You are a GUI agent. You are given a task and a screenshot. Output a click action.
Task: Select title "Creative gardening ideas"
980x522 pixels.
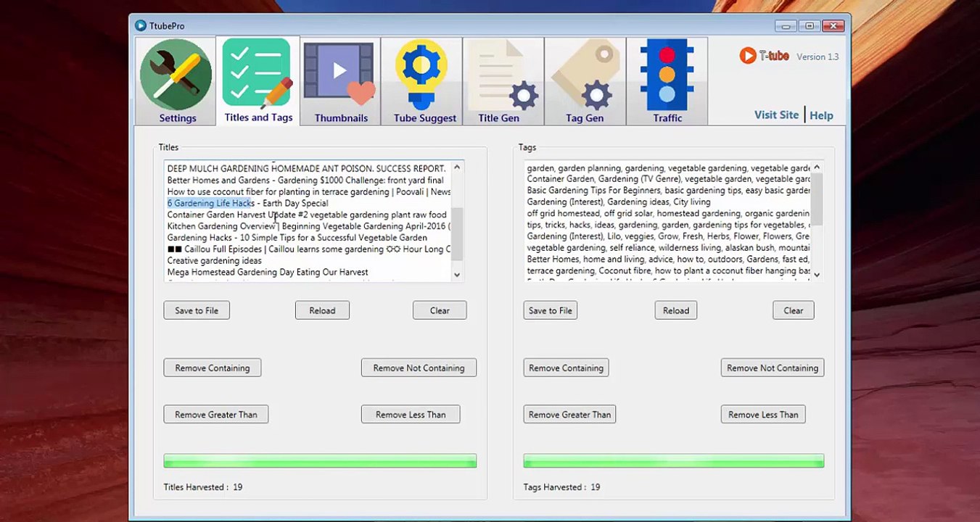tap(215, 261)
